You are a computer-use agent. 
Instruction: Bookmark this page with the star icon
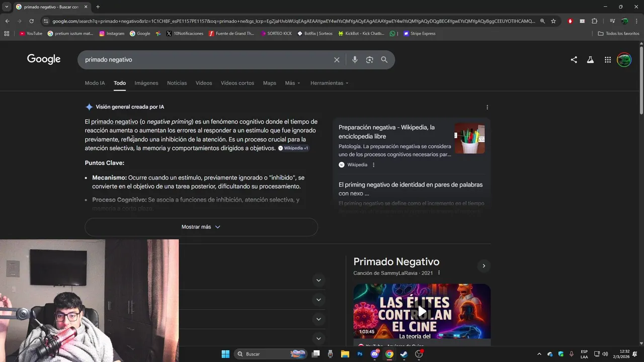(553, 21)
